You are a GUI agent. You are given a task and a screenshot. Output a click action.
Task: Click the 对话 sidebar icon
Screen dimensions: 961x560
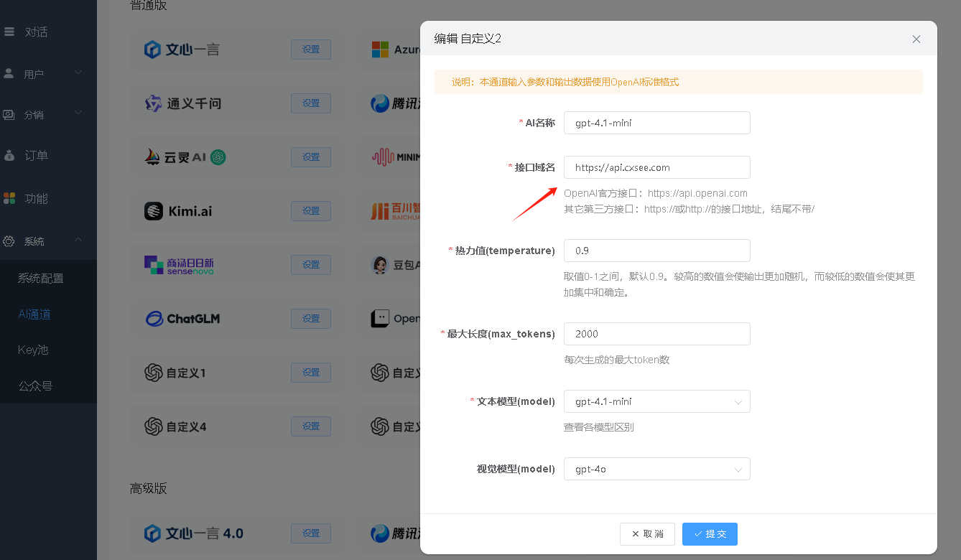pyautogui.click(x=9, y=32)
